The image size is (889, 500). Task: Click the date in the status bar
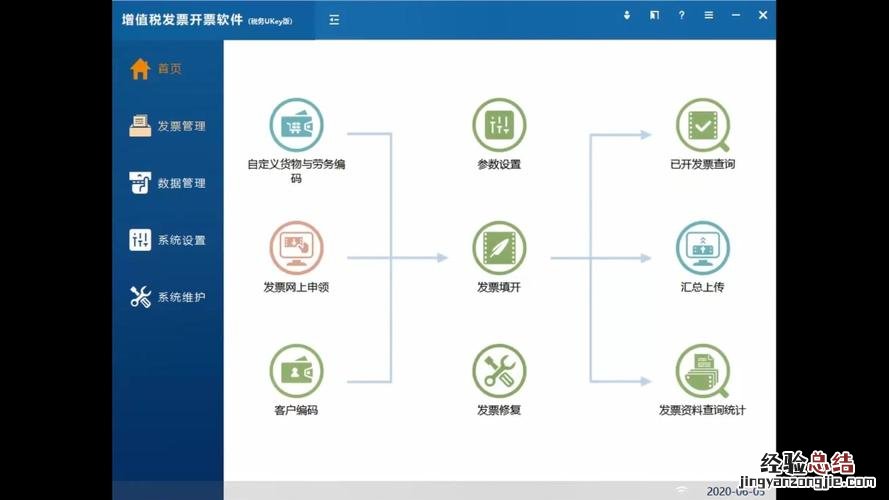point(735,491)
